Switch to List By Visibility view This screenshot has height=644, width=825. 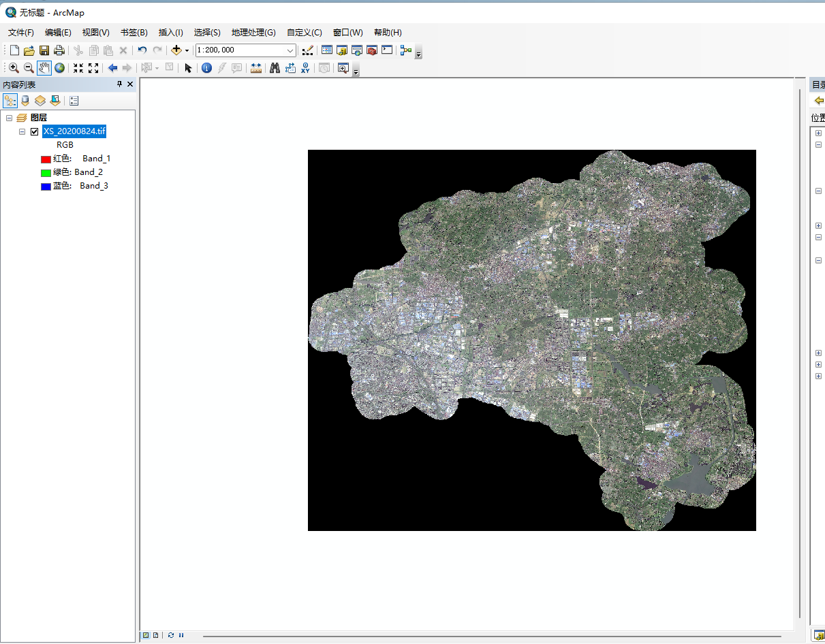(40, 101)
